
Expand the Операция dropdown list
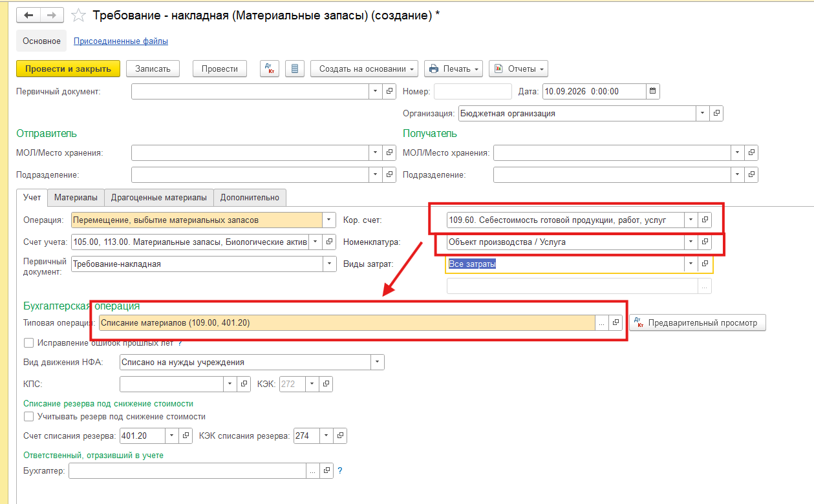click(329, 220)
